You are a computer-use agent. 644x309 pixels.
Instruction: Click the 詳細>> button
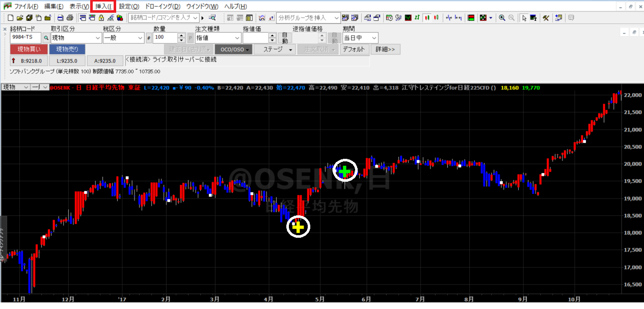point(386,49)
